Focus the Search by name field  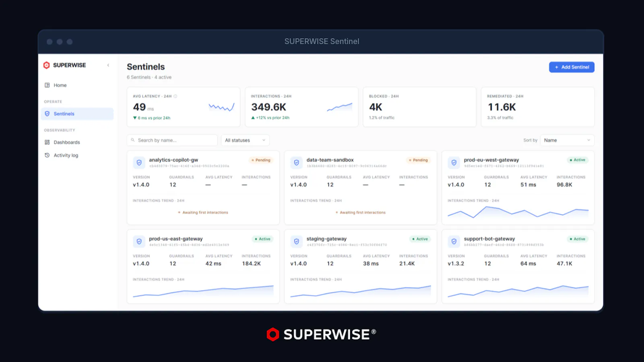point(172,140)
